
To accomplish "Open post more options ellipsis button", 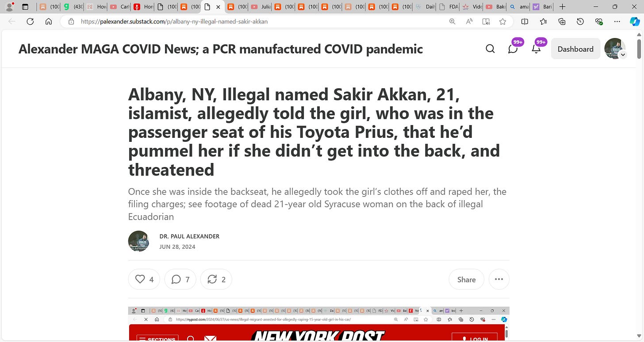I will tap(499, 279).
